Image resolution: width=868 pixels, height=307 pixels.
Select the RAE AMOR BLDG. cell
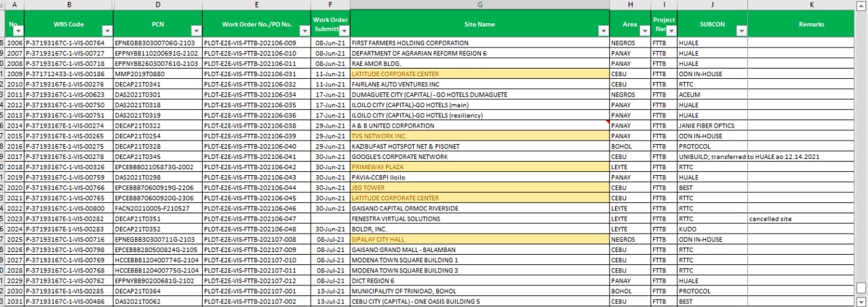click(479, 62)
